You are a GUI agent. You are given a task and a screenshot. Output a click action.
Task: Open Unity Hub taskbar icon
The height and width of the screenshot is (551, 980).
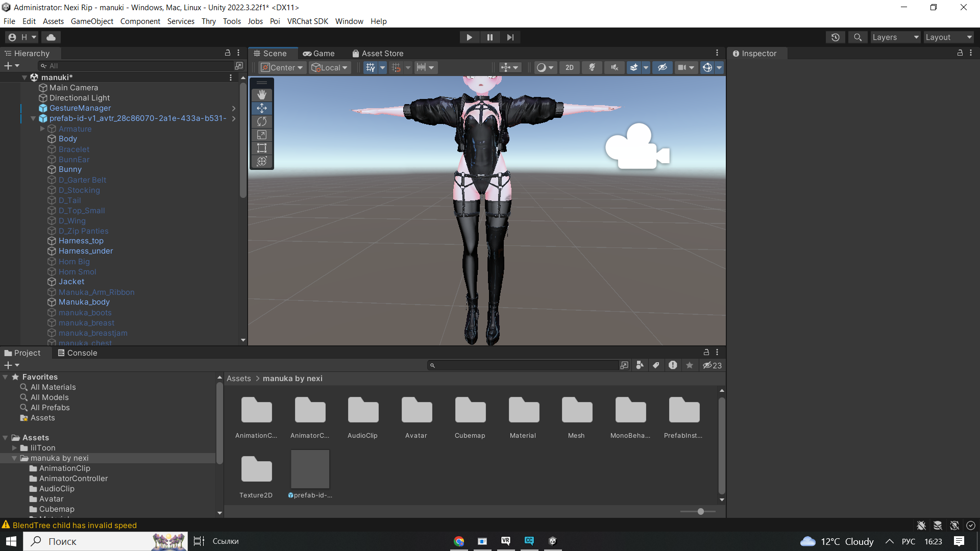click(553, 541)
